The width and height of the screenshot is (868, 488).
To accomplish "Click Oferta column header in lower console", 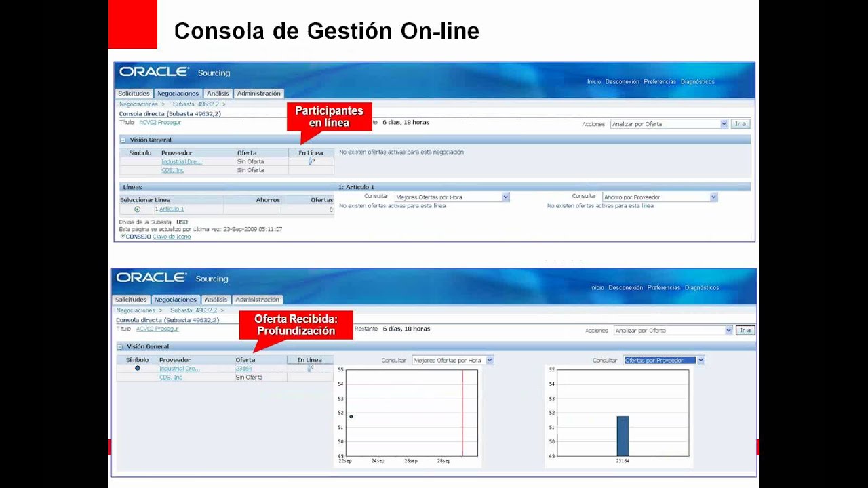I will (x=245, y=360).
